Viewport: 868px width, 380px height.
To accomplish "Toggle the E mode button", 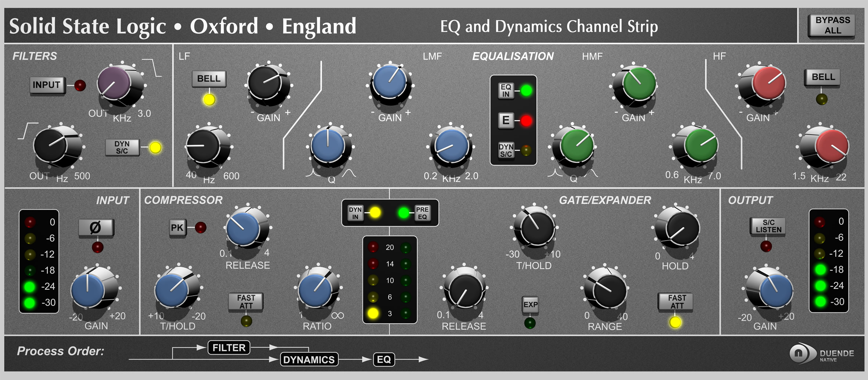I will coord(506,120).
